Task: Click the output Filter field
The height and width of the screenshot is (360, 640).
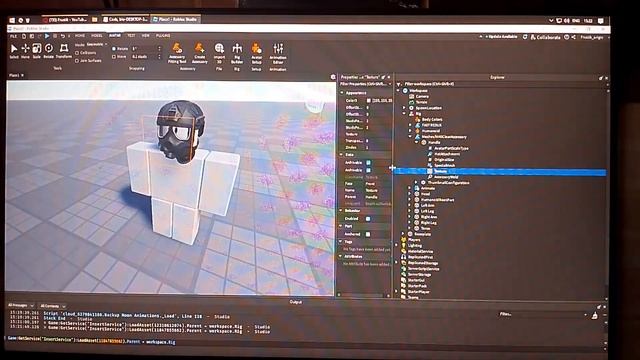Action: click(543, 314)
